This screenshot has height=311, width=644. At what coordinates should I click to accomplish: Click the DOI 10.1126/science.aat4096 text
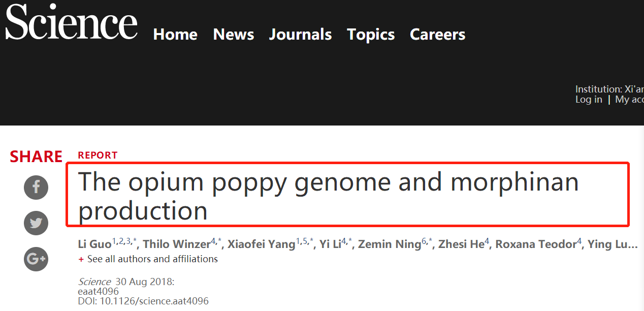[x=144, y=301]
